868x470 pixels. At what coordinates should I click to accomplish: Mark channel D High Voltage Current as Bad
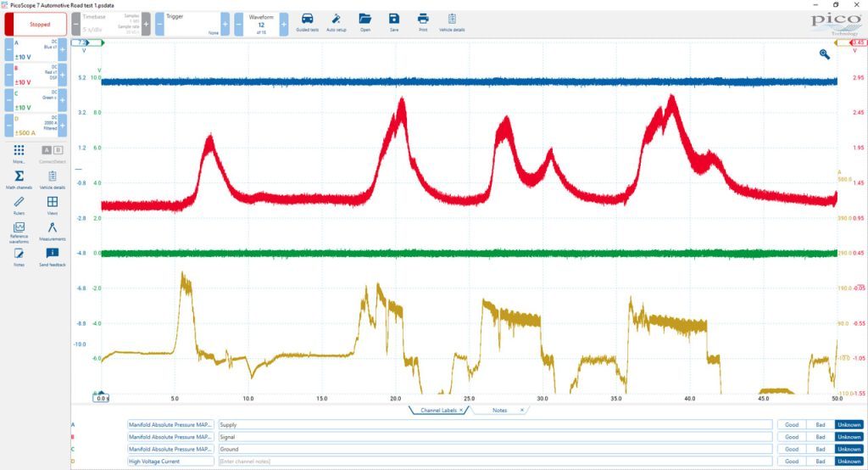[x=821, y=462]
